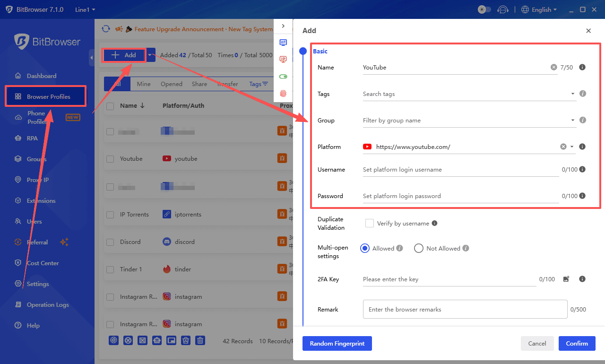Click the Random Fingerprint button
This screenshot has width=605, height=364.
[337, 343]
